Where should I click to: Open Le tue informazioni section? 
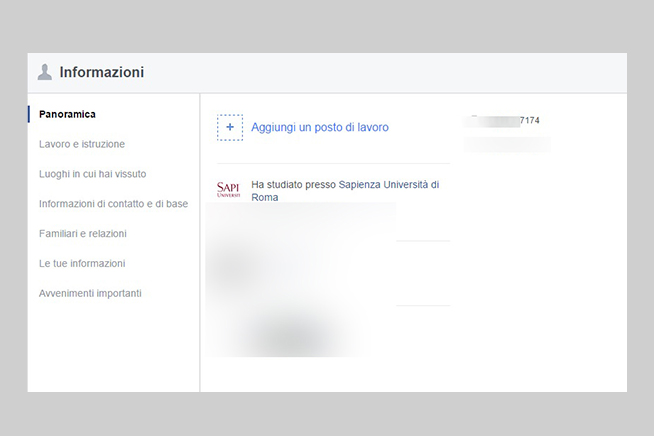coord(82,264)
